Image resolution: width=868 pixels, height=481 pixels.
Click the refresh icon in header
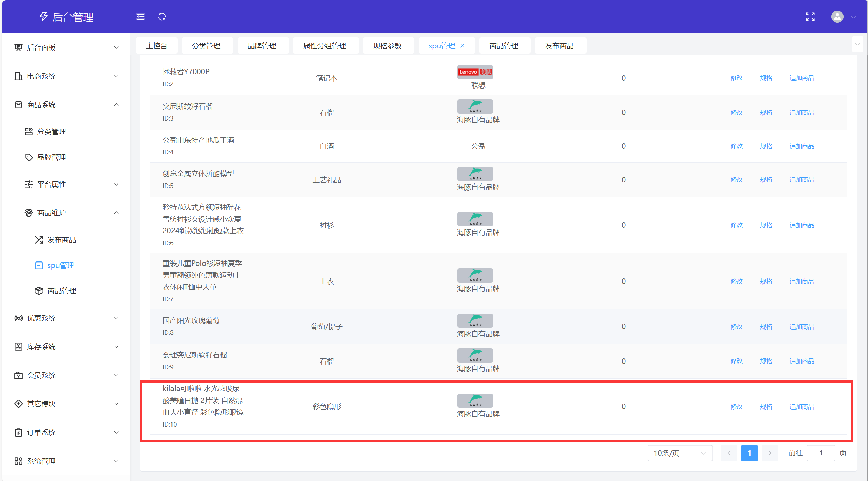(x=162, y=17)
